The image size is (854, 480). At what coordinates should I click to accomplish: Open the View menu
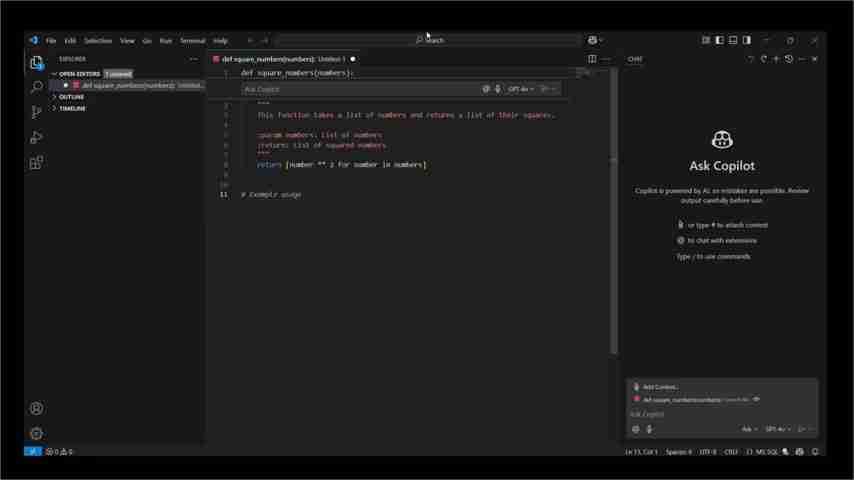(127, 40)
